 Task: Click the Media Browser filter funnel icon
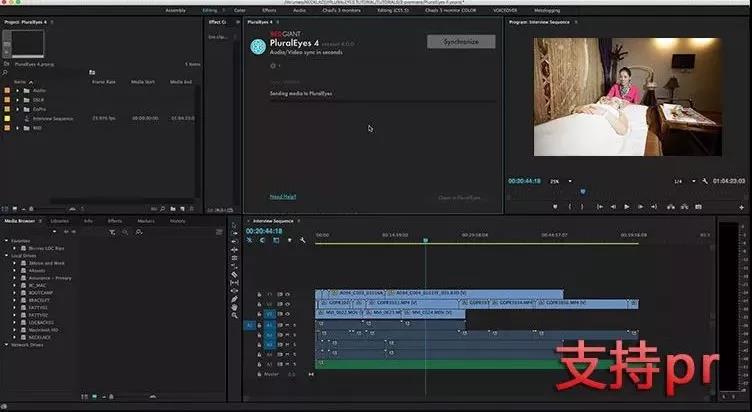click(112, 232)
